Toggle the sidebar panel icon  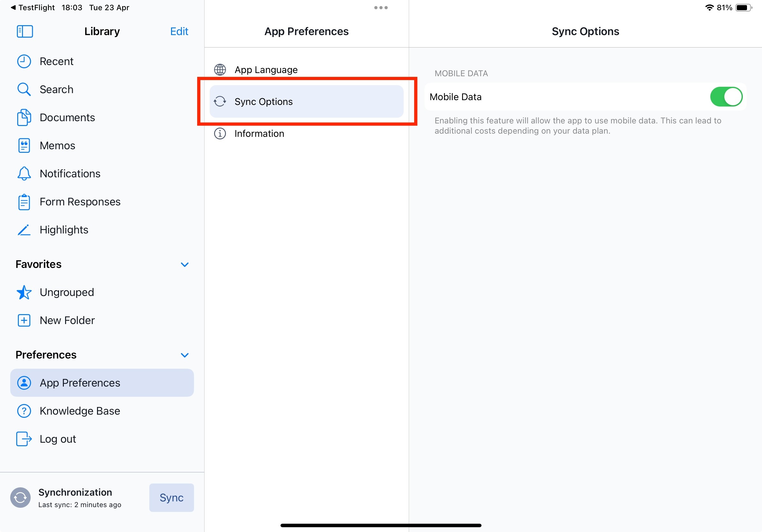[x=25, y=32]
